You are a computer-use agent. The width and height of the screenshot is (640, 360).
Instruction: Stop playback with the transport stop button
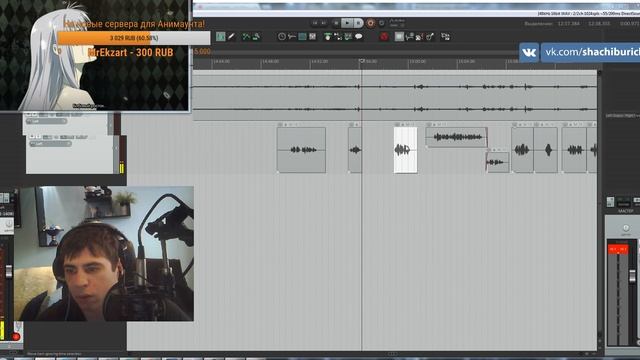coord(336,23)
